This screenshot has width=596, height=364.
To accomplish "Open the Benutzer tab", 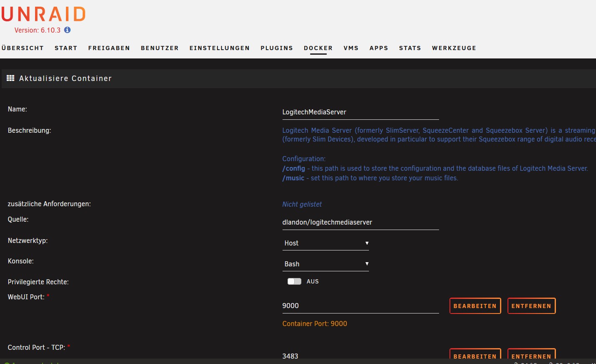I will [160, 48].
